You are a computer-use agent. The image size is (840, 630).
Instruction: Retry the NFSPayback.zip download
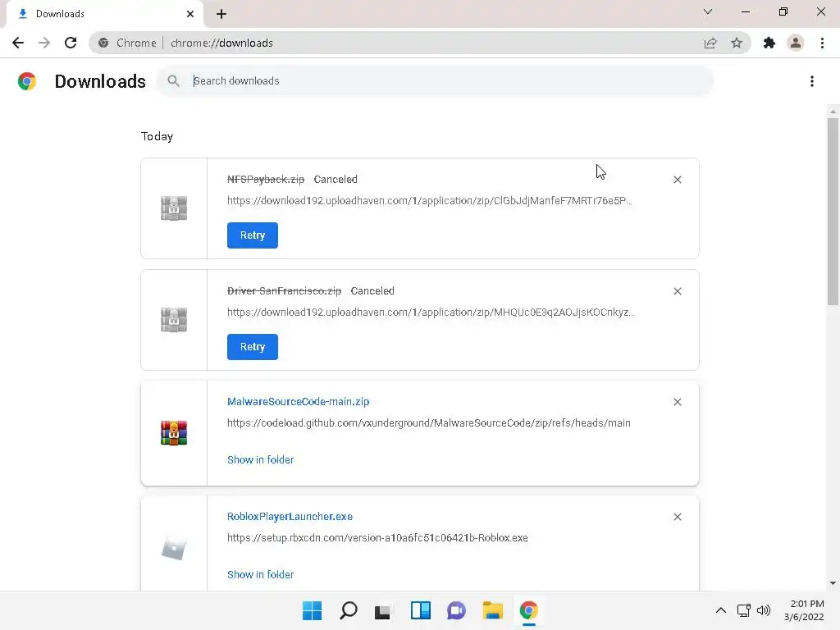pos(253,235)
